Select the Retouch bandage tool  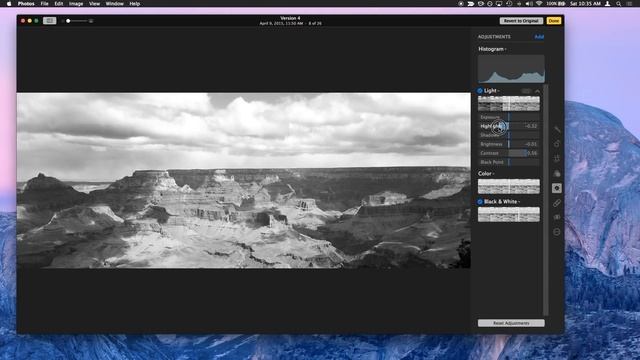coord(557,203)
